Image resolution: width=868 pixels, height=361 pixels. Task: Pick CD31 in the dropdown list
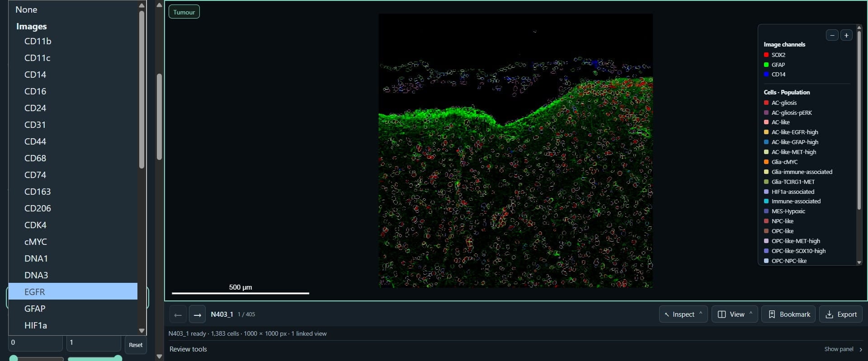click(x=73, y=125)
